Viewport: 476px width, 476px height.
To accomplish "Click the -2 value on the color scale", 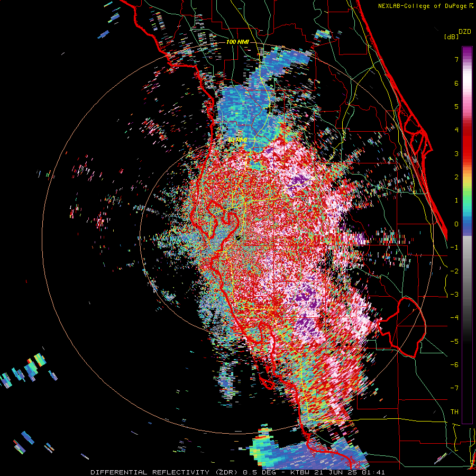I will coord(454,271).
